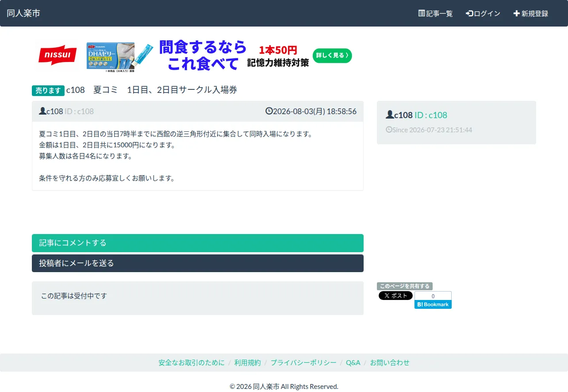Click the Hatena B! Bookmark button

[x=433, y=304]
